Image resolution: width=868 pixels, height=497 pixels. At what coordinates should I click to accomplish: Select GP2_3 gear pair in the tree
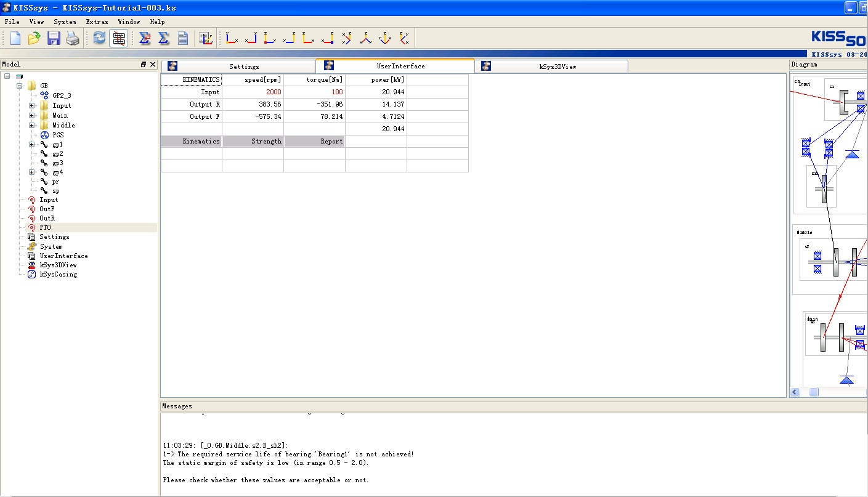pos(62,95)
